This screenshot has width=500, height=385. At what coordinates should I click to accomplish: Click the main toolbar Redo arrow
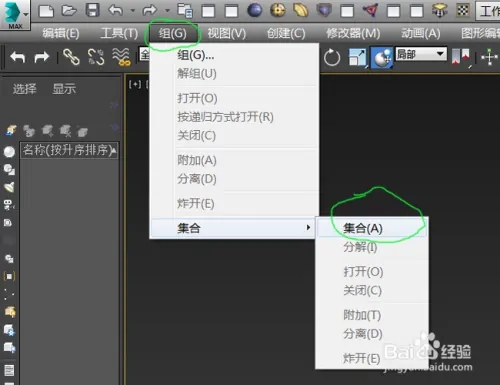(x=42, y=57)
